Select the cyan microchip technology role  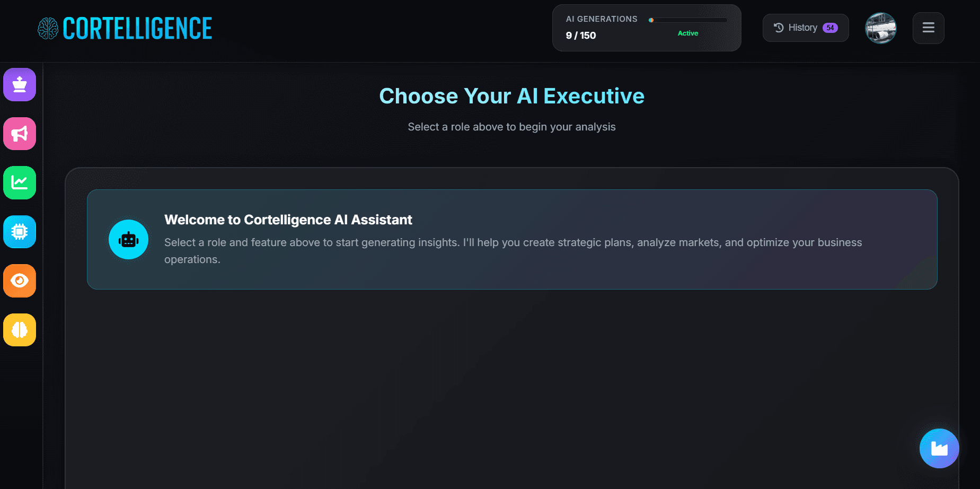click(x=20, y=232)
